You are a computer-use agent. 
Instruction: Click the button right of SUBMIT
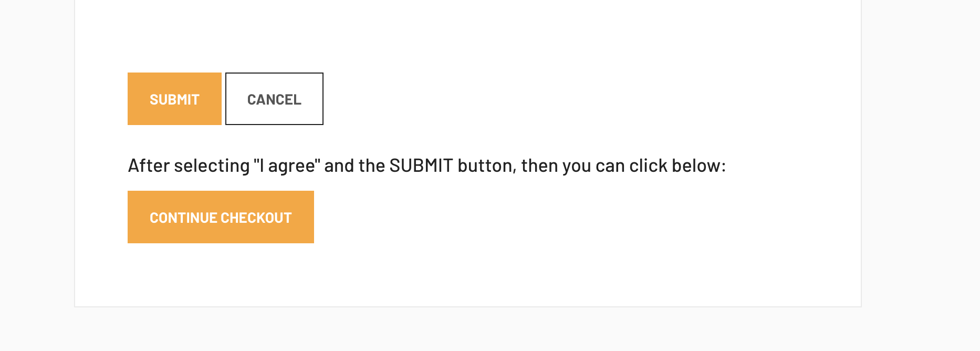tap(274, 99)
